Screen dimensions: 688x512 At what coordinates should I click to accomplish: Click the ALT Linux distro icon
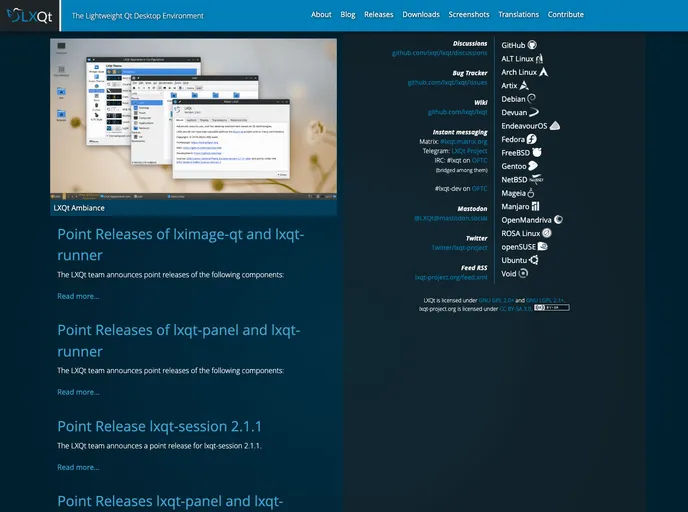[539, 58]
